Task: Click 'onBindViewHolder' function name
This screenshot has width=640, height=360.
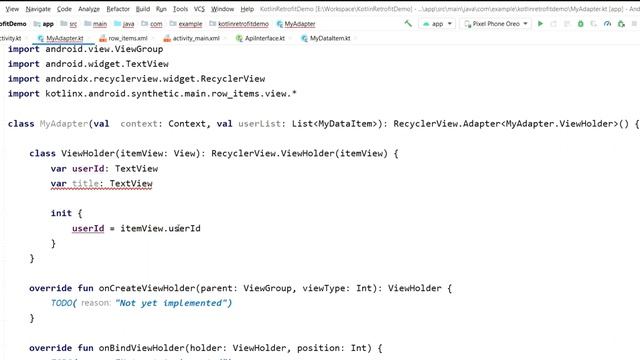Action: [x=142, y=348]
